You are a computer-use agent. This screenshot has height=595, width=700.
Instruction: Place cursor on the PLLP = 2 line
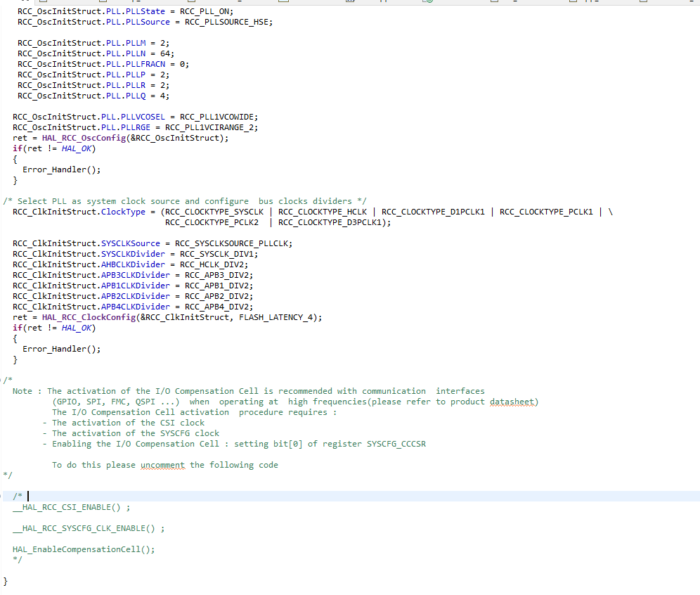93,75
